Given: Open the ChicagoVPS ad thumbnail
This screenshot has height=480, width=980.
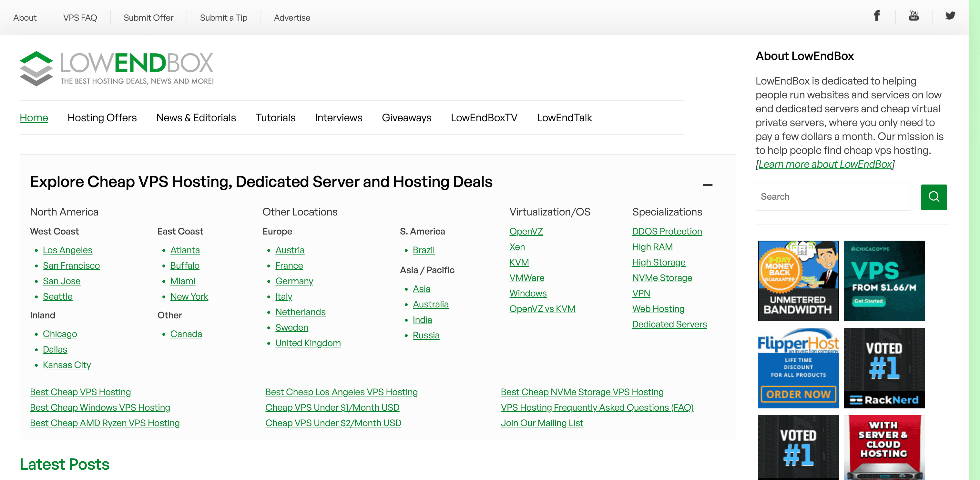Looking at the screenshot, I should coord(884,280).
